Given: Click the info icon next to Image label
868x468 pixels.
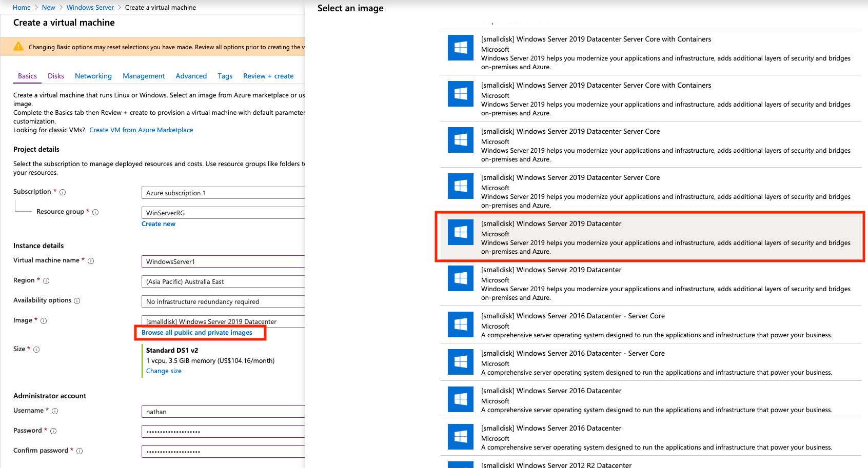Looking at the screenshot, I should tap(44, 321).
